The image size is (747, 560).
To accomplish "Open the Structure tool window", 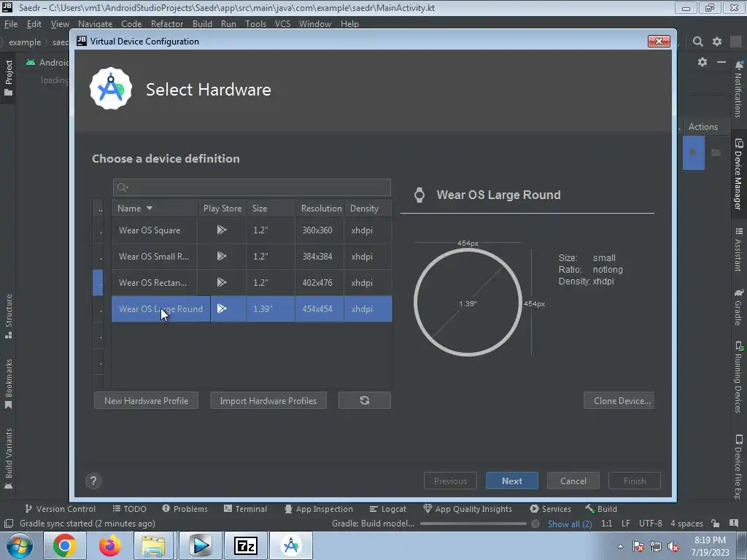I will (x=9, y=316).
